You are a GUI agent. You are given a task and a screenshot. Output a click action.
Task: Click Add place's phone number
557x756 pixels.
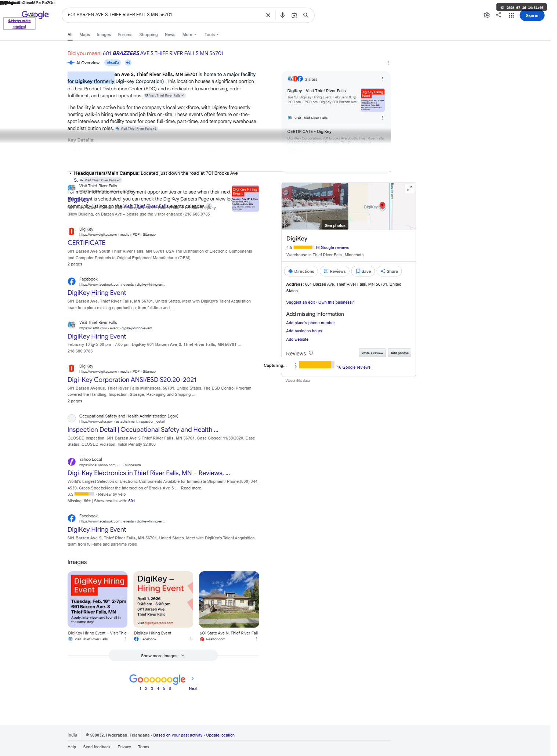tap(311, 323)
